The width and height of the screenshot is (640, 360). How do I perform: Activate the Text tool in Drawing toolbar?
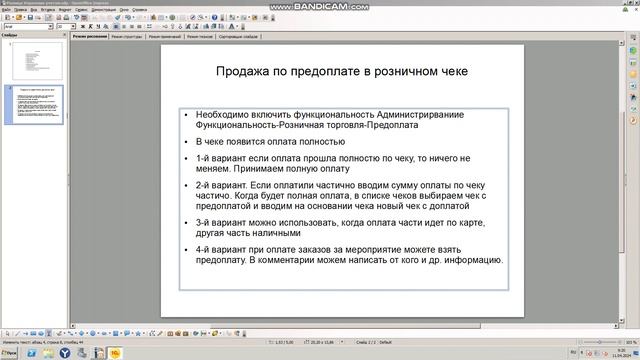(x=49, y=333)
